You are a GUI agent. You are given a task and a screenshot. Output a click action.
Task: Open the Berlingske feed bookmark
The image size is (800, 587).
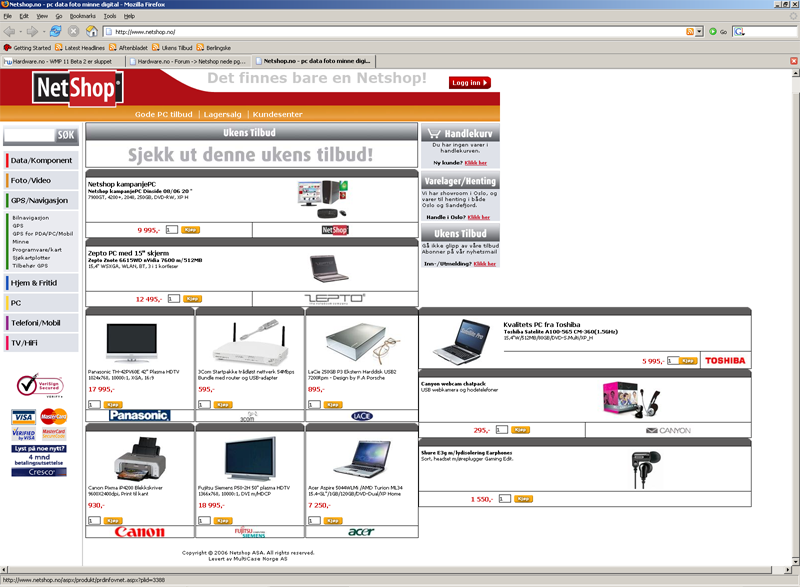214,48
